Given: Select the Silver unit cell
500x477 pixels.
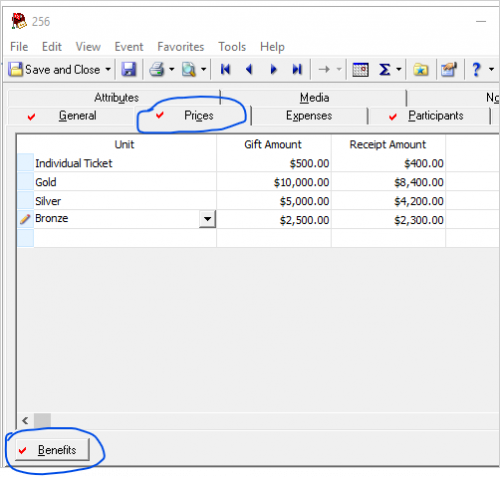Looking at the screenshot, I should 125,201.
